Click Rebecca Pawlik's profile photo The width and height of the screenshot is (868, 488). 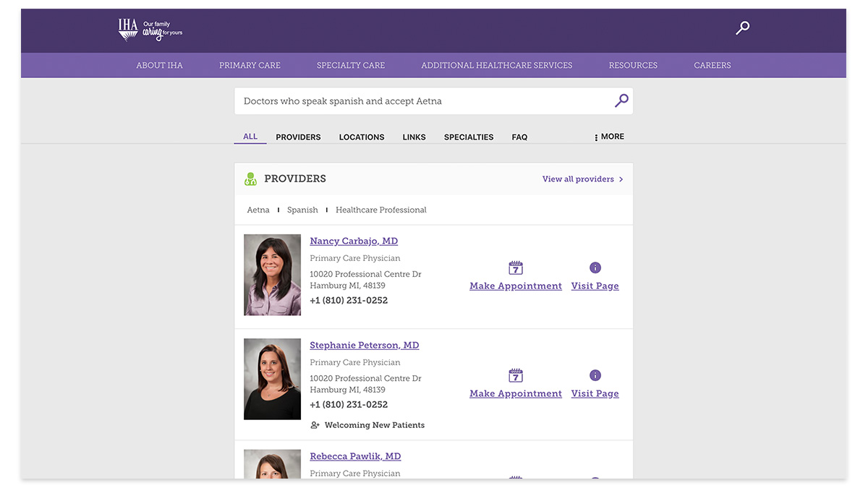click(272, 464)
